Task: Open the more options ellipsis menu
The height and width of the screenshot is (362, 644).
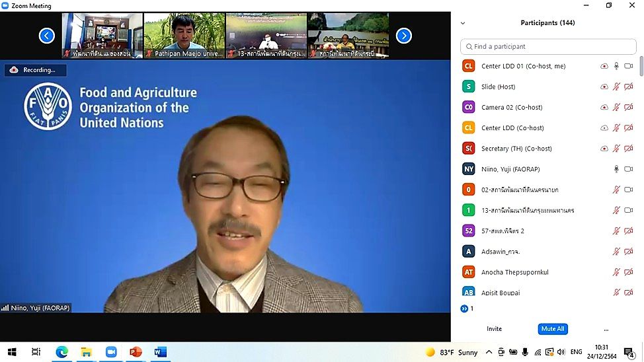Action: 606,330
